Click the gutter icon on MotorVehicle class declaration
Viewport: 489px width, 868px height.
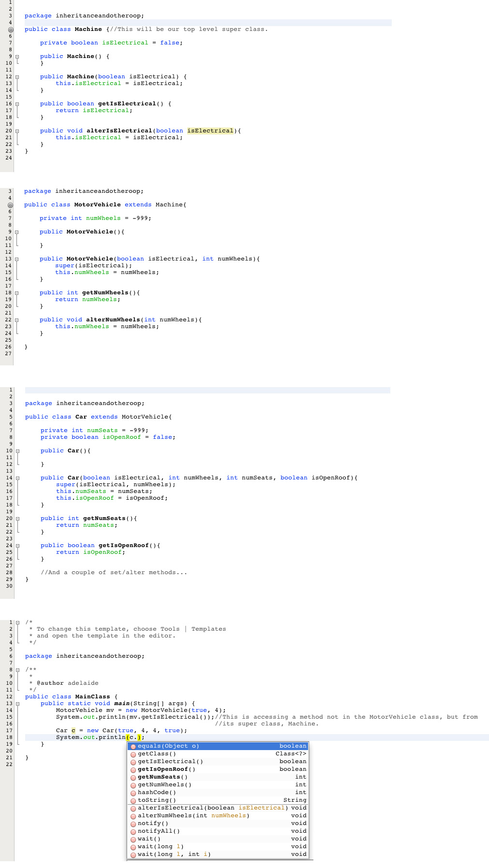[x=10, y=205]
